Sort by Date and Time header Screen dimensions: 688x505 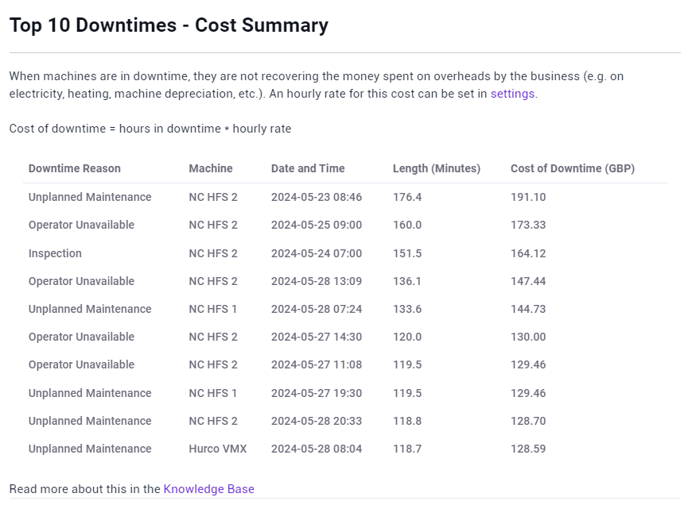click(307, 169)
